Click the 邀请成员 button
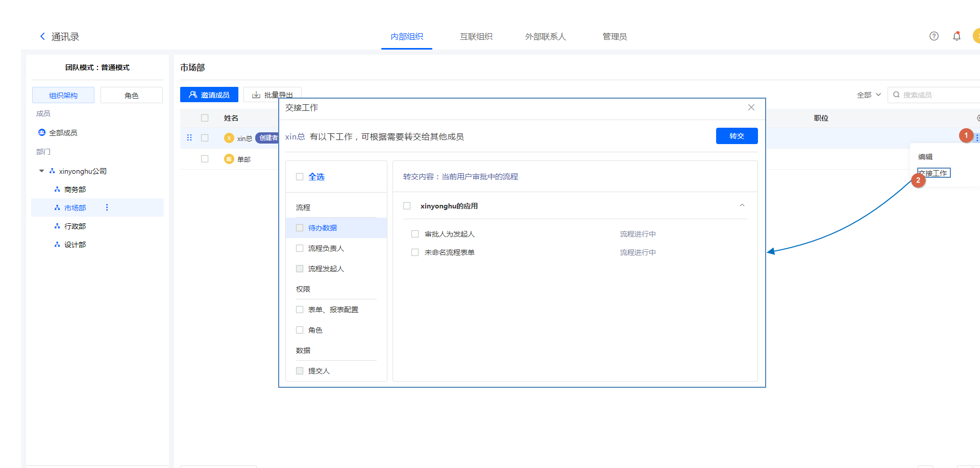980x468 pixels. coord(209,95)
